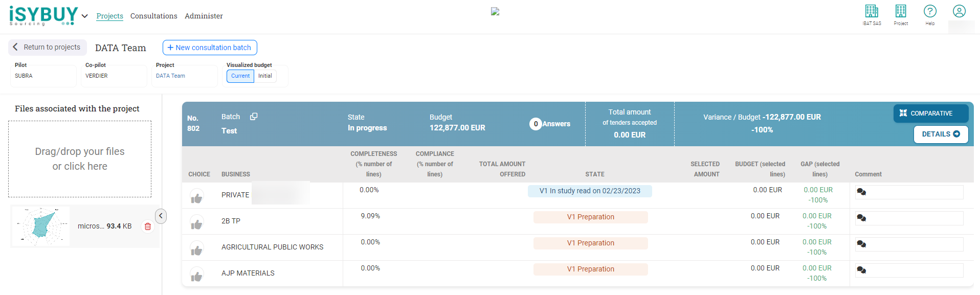
Task: Open the Consultations menu
Action: (x=154, y=16)
